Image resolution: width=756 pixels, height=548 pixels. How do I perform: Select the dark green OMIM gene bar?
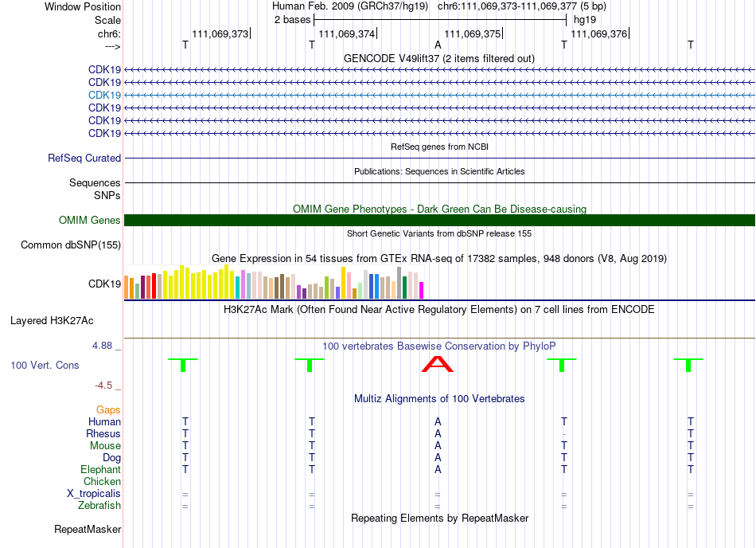click(x=439, y=220)
